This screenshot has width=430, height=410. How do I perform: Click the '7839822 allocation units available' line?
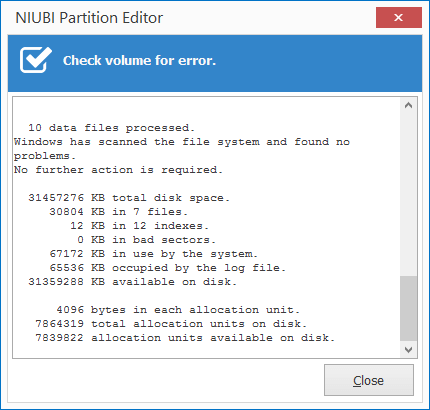185,338
